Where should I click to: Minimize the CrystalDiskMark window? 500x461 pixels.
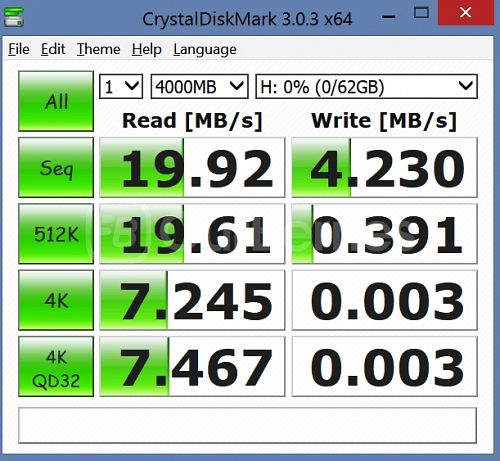click(x=388, y=16)
